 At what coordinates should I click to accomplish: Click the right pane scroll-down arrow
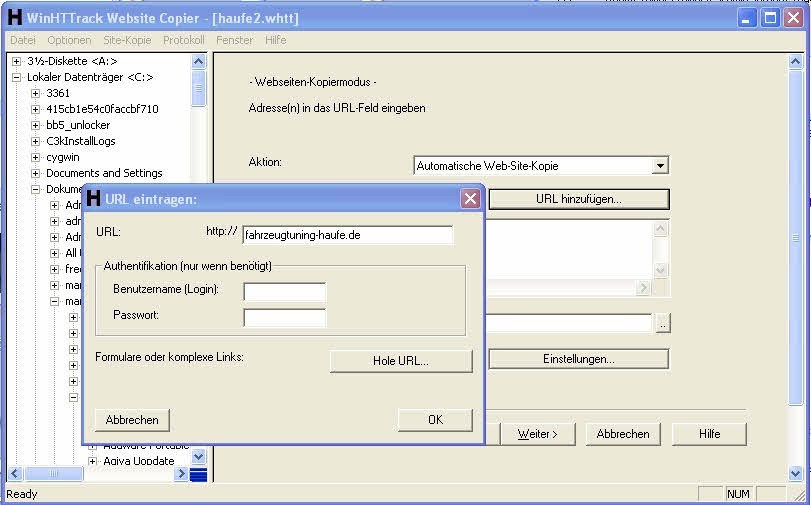point(795,473)
